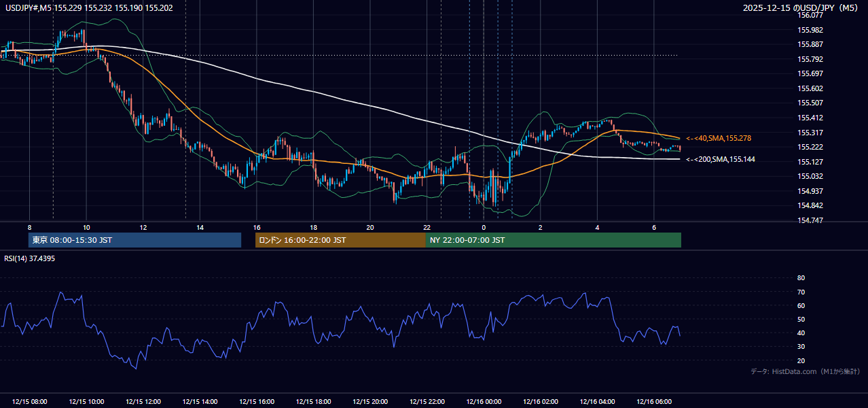
Task: Click price scale value 155.032
Action: point(810,176)
